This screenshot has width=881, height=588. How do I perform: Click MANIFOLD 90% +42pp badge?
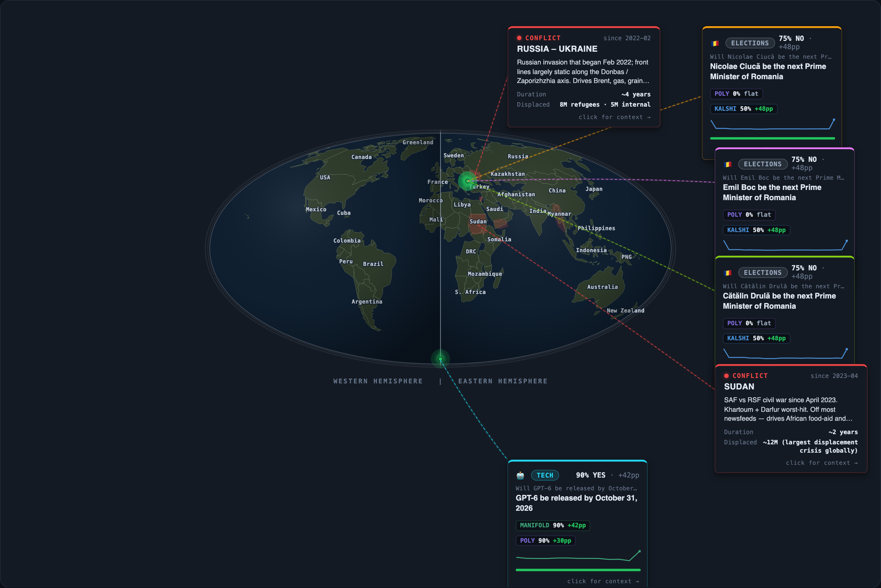click(553, 525)
